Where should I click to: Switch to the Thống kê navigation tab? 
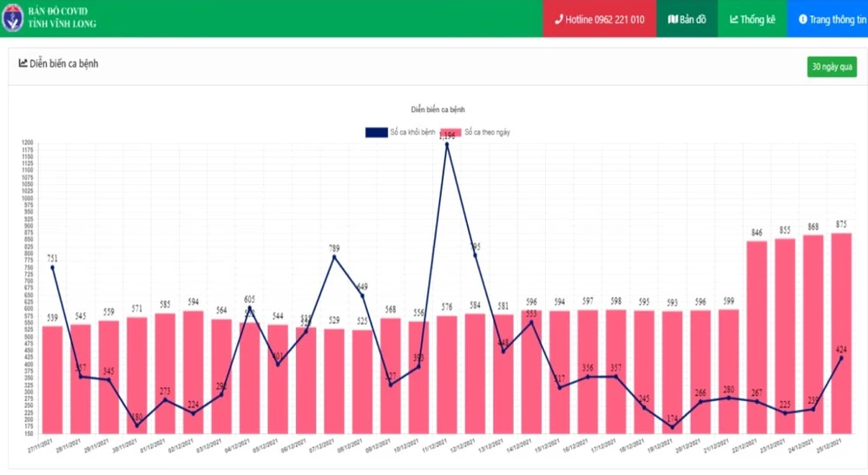752,19
